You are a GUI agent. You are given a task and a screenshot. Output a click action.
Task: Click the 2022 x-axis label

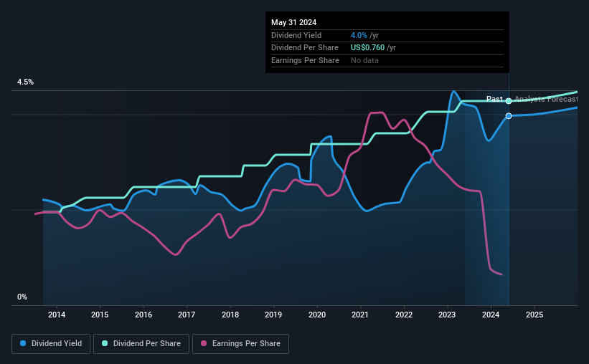404,315
